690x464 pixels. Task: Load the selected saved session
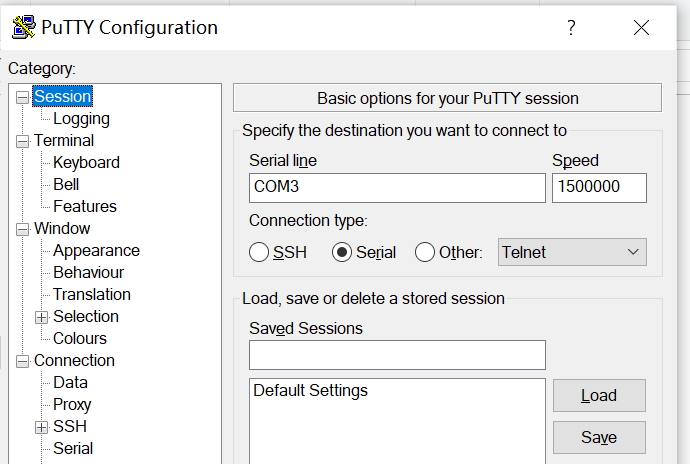click(x=599, y=395)
